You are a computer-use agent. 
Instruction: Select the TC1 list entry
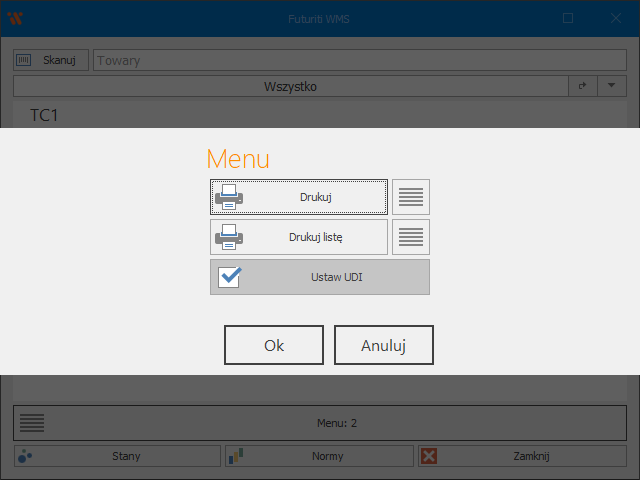(x=45, y=116)
